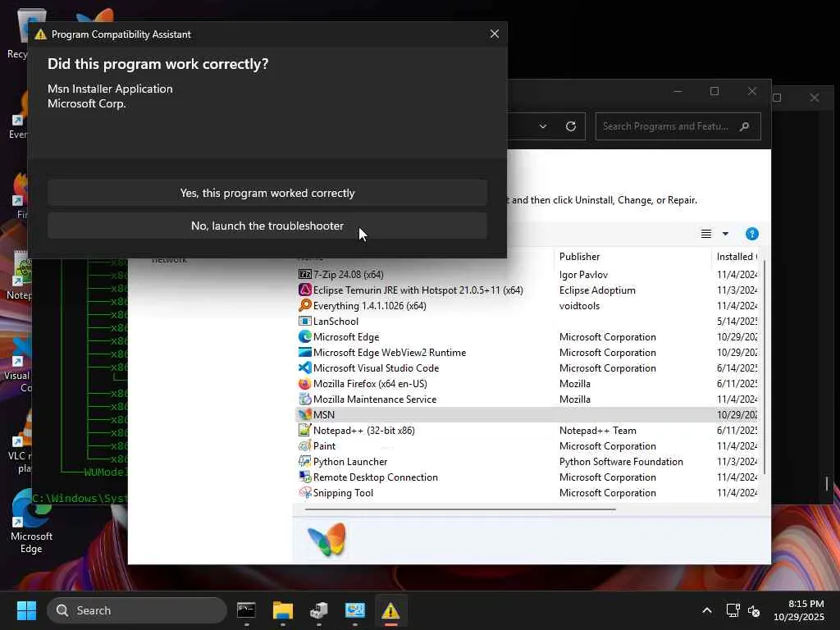Viewport: 840px width, 630px height.
Task: Click the magnifier icon in the search box
Action: coord(744,126)
